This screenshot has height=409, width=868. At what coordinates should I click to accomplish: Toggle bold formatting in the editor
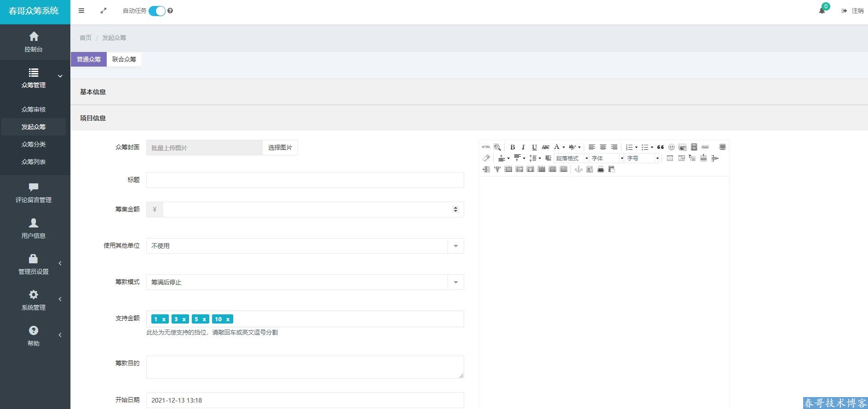[512, 147]
